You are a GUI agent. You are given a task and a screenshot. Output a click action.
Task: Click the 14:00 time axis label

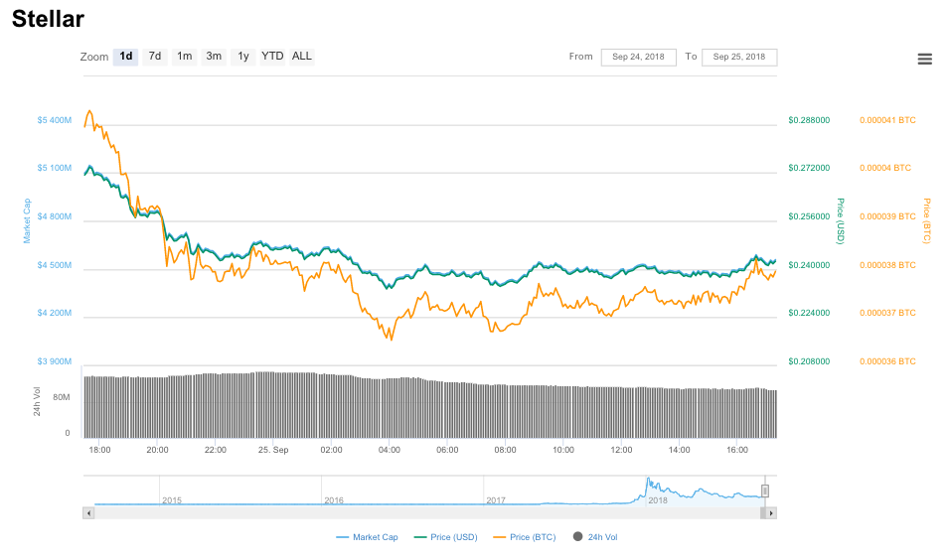tap(679, 450)
